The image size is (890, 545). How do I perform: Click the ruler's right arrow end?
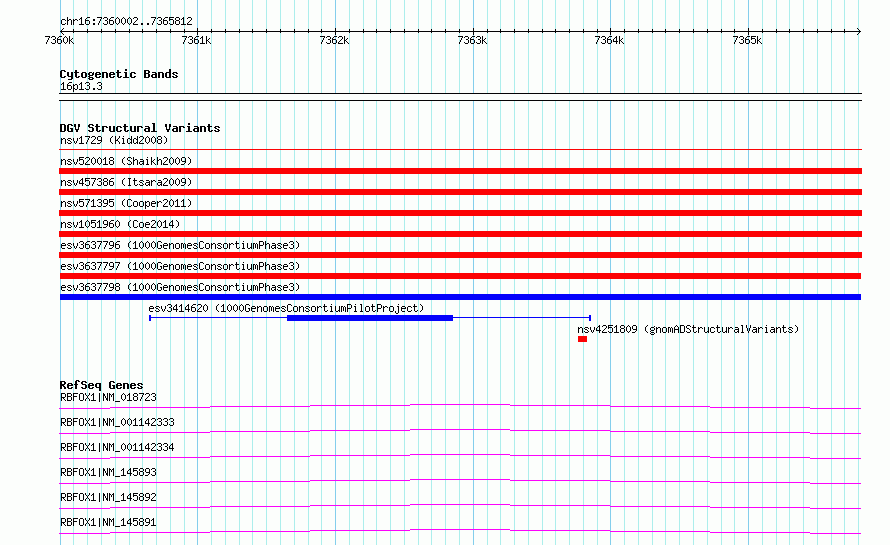tap(859, 31)
